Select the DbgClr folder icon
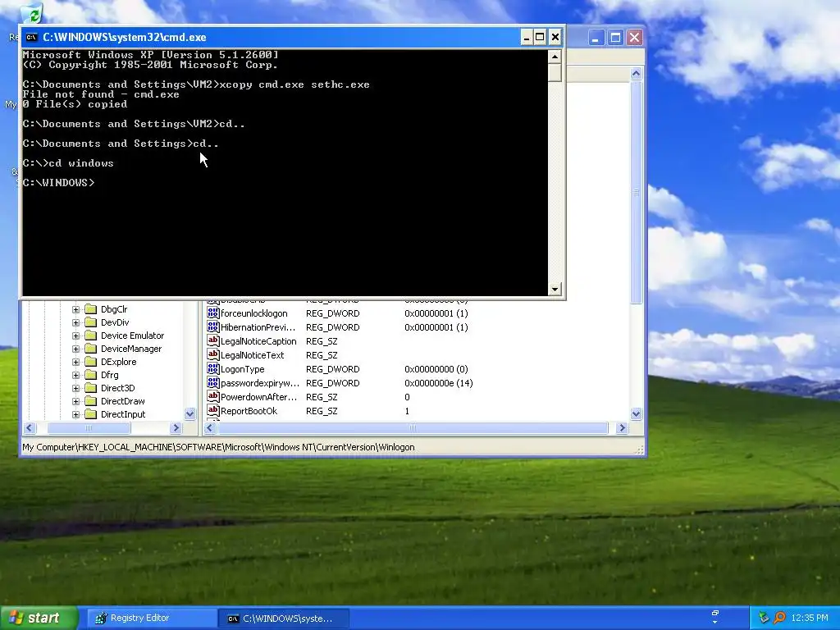The height and width of the screenshot is (630, 840). click(x=90, y=309)
